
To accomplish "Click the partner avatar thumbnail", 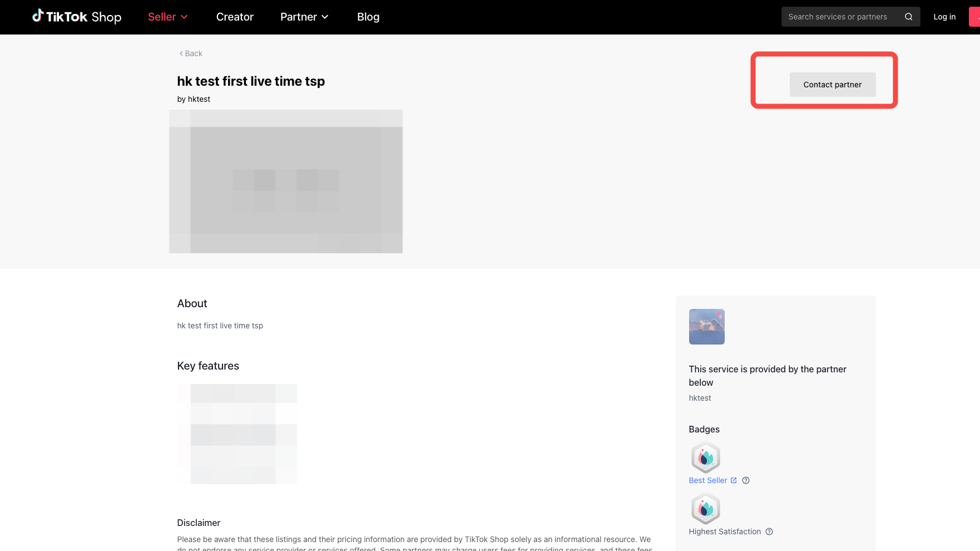I will click(706, 327).
